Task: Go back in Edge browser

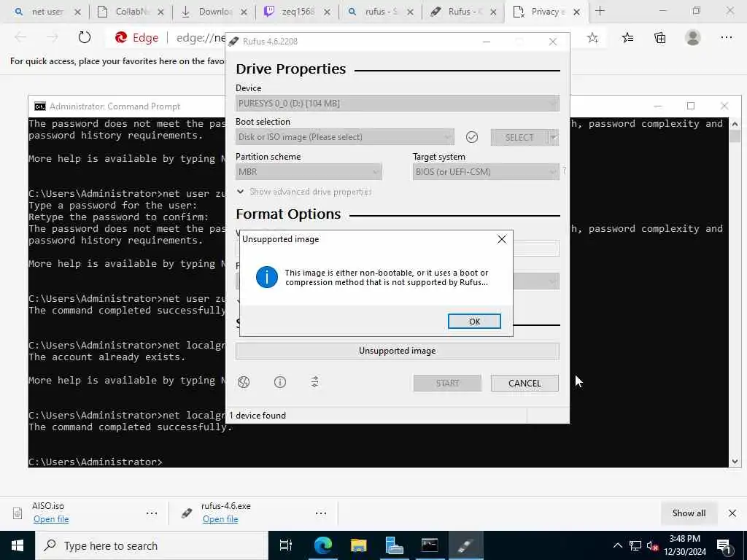Action: click(20, 38)
